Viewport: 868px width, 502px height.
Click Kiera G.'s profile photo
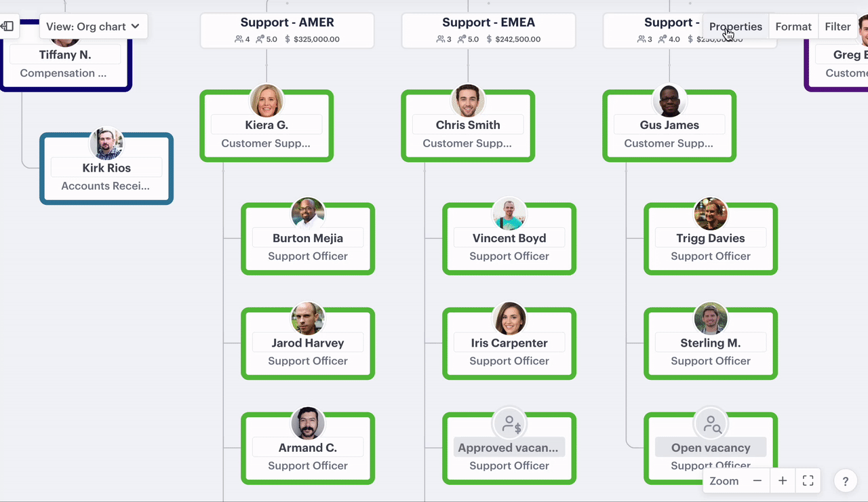tap(267, 101)
